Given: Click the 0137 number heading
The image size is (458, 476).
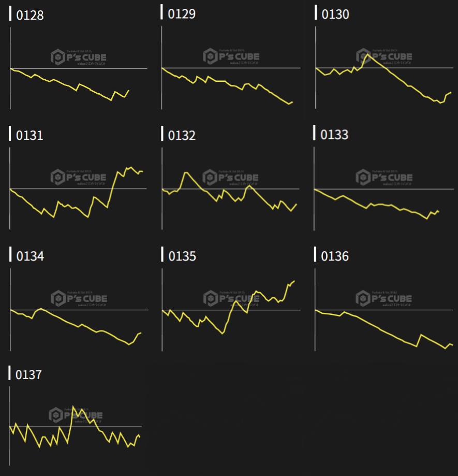Looking at the screenshot, I should (x=29, y=374).
